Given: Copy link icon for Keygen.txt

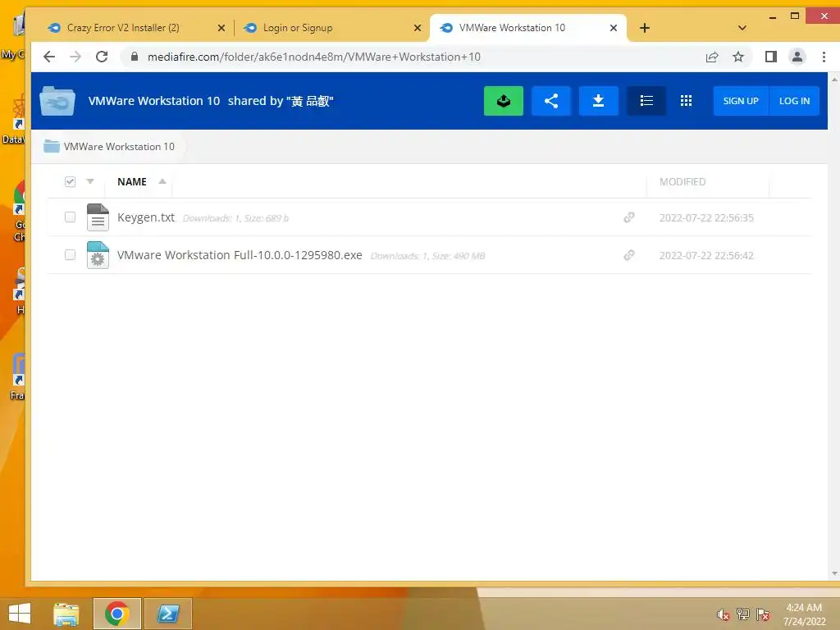Looking at the screenshot, I should pyautogui.click(x=629, y=217).
